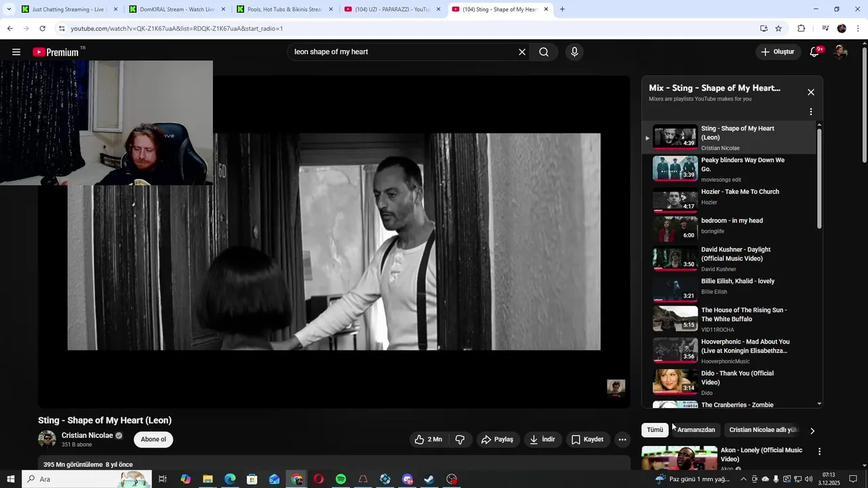This screenshot has height=488, width=868.
Task: Go back in browser history
Action: (x=9, y=28)
